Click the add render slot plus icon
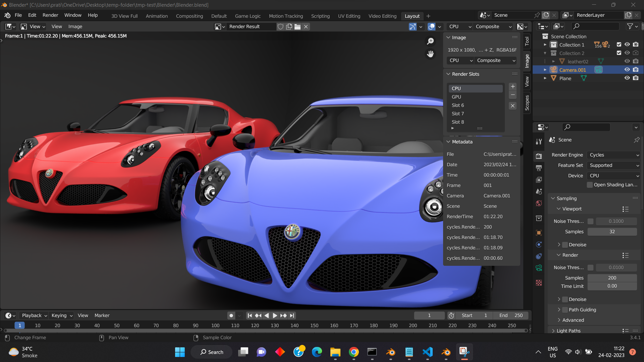644x362 pixels. [x=513, y=86]
